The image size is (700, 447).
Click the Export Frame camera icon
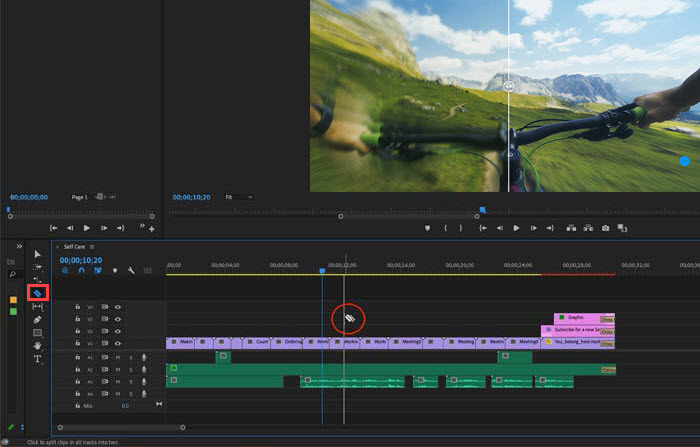[x=605, y=228]
